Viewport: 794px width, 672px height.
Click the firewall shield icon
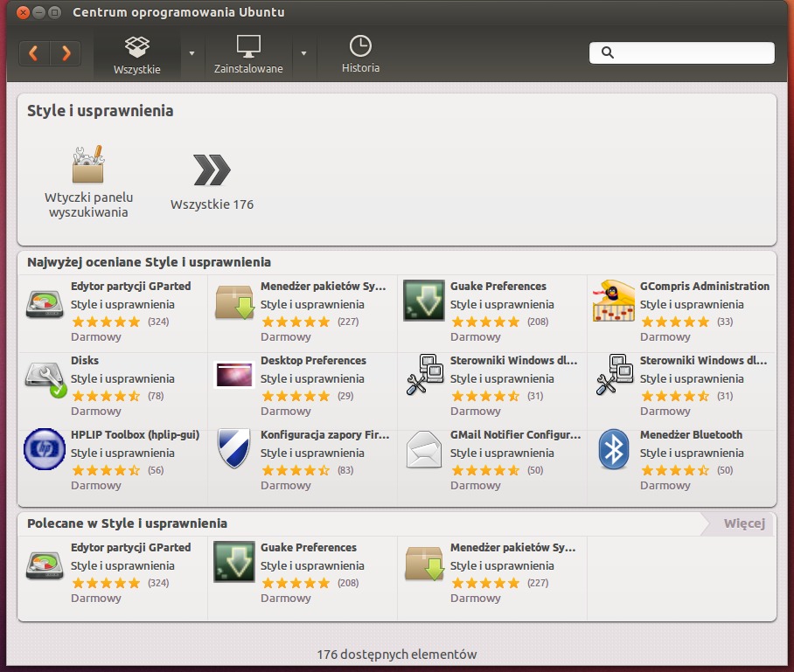coord(234,448)
